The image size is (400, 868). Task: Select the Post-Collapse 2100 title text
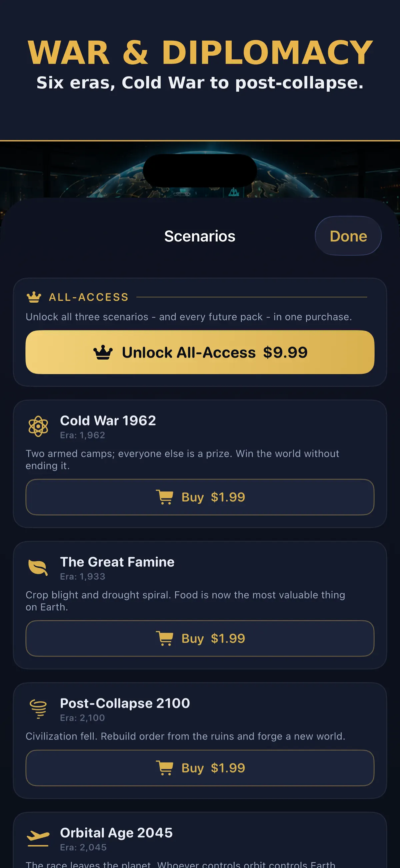pos(125,703)
